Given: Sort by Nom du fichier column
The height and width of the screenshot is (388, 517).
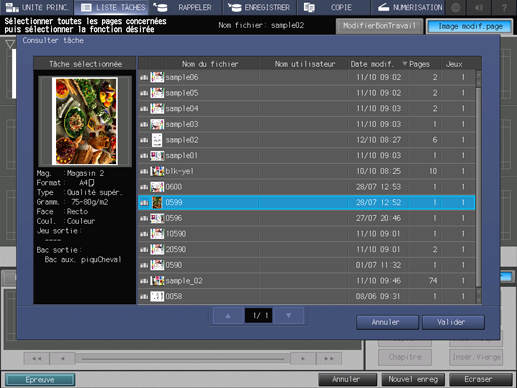Looking at the screenshot, I should pyautogui.click(x=210, y=64).
